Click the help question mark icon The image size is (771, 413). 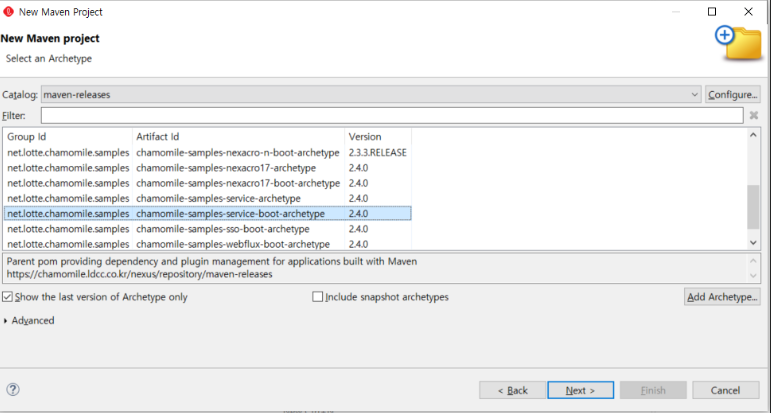click(x=13, y=390)
